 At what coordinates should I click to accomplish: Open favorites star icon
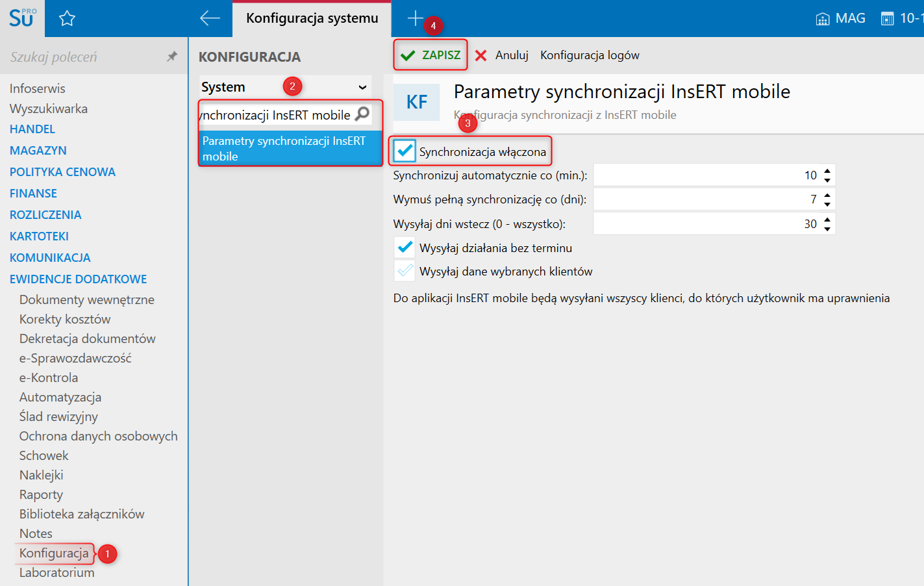coord(67,18)
